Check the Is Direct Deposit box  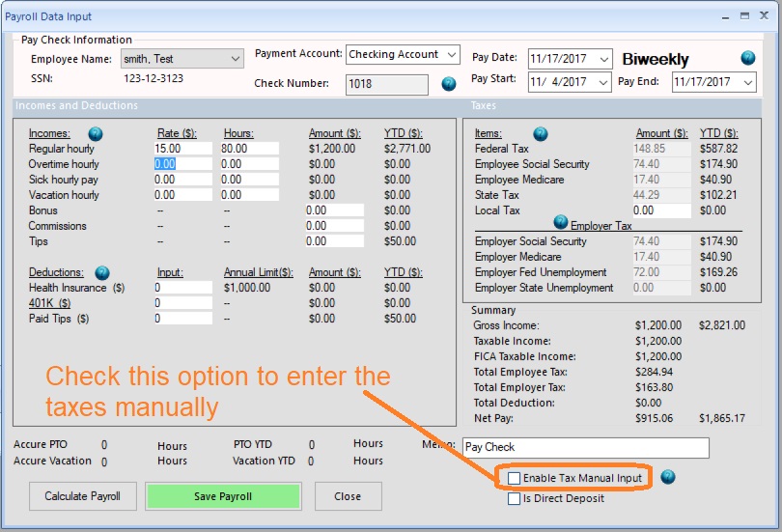[x=515, y=498]
